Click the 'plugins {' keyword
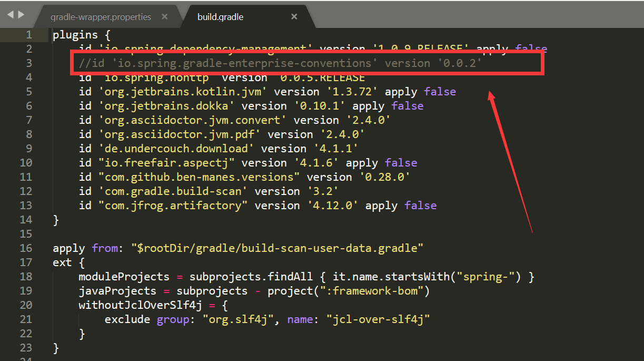Image resolution: width=644 pixels, height=361 pixels. click(x=82, y=35)
